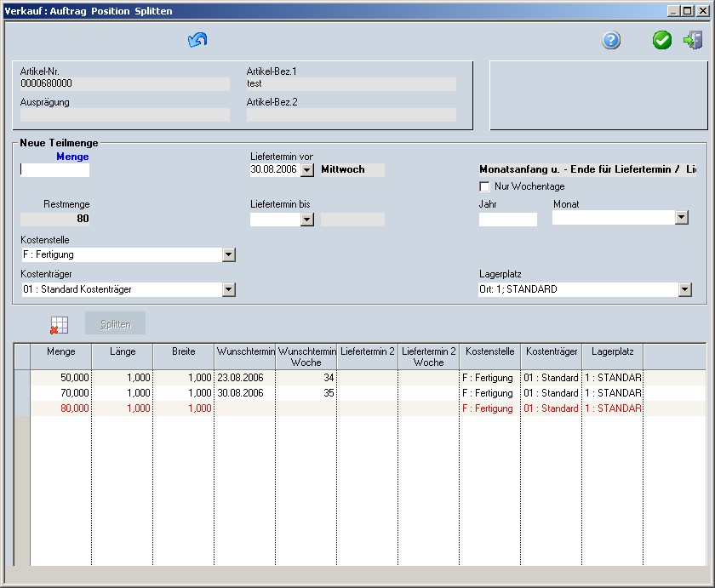Click the Menge input field
Image resolution: width=715 pixels, height=588 pixels.
coord(54,169)
